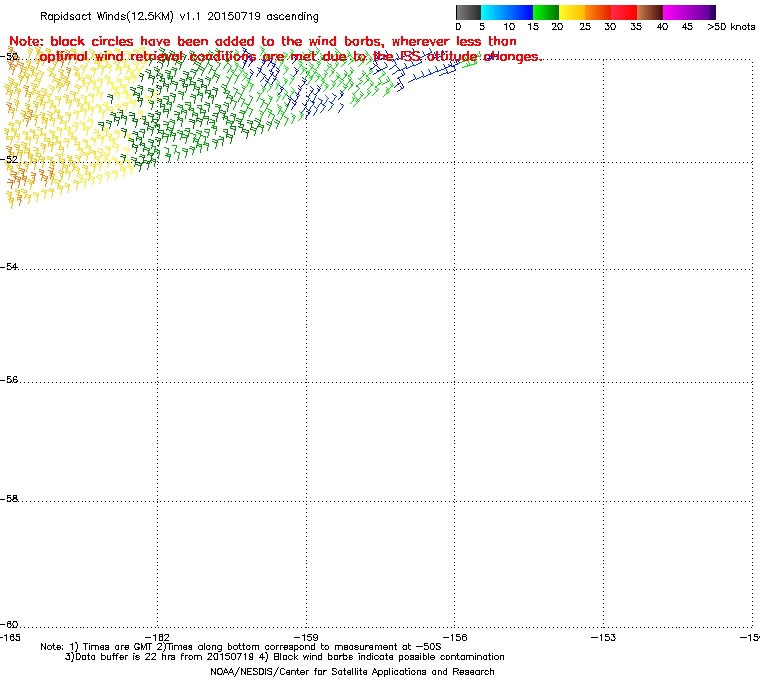Click the 'Data buffer is 22 hrs' footnote
760x688 pixels.
click(285, 657)
